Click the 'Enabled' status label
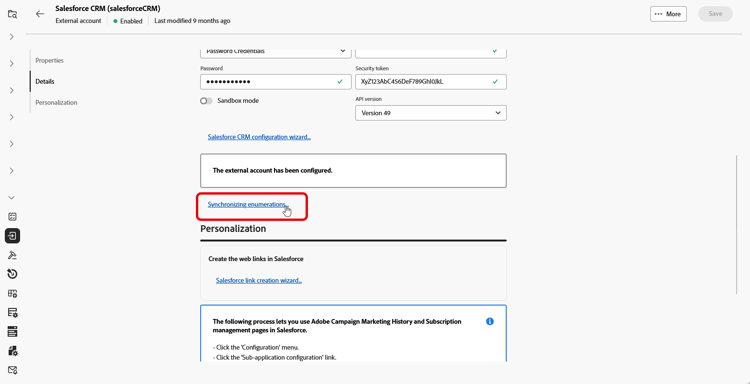The width and height of the screenshot is (750, 384). pos(131,21)
